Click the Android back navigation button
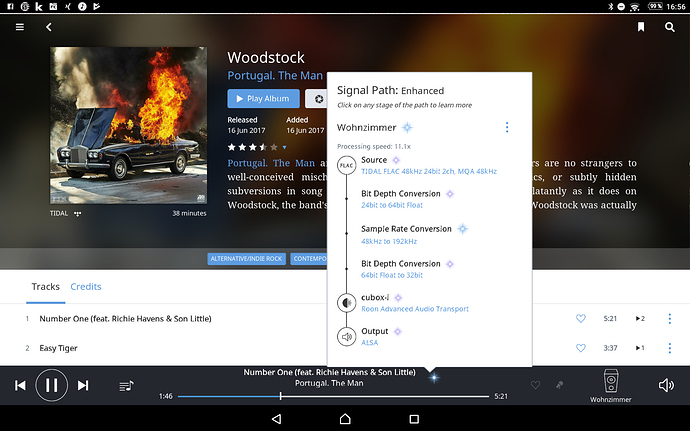The width and height of the screenshot is (690, 431). click(x=276, y=419)
